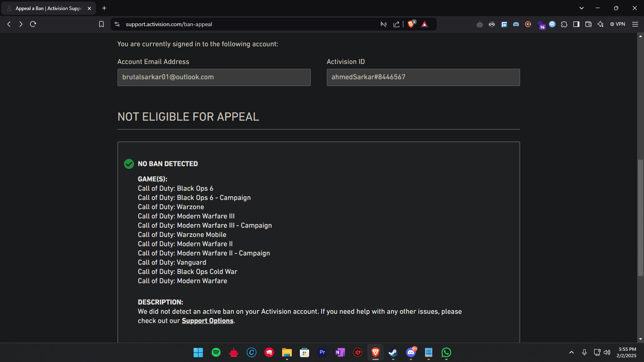Bookmark this page
Image resolution: width=644 pixels, height=362 pixels.
tap(101, 24)
